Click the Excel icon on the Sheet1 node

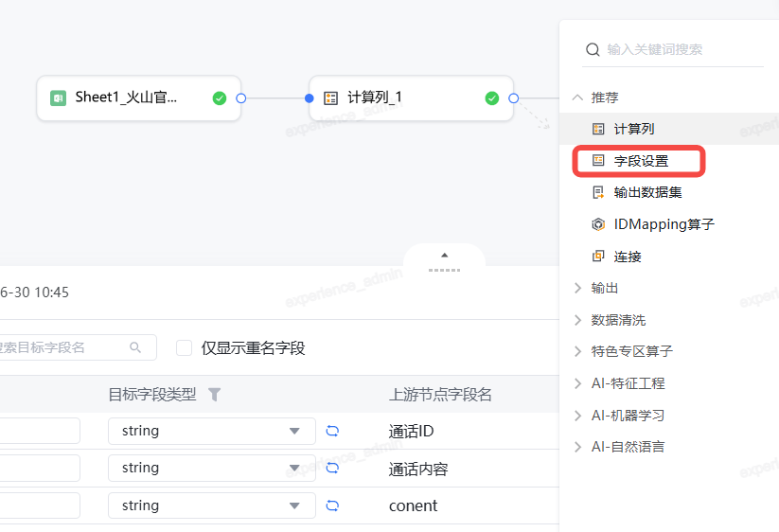(58, 98)
